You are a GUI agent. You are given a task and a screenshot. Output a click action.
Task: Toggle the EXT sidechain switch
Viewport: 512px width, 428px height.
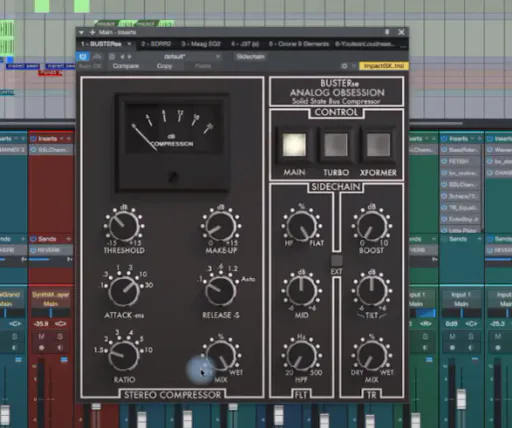[x=337, y=260]
